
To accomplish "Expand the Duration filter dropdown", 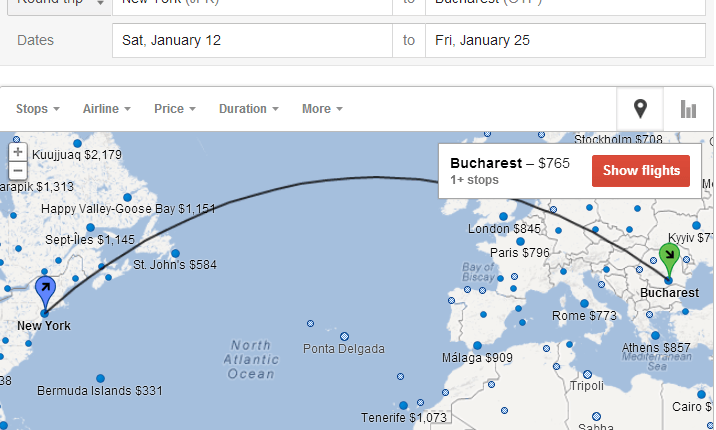I will (x=248, y=109).
